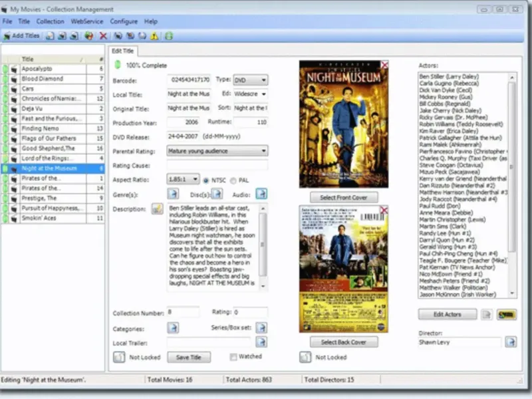This screenshot has width=532, height=399.
Task: Click the Barcode input field
Action: point(189,80)
